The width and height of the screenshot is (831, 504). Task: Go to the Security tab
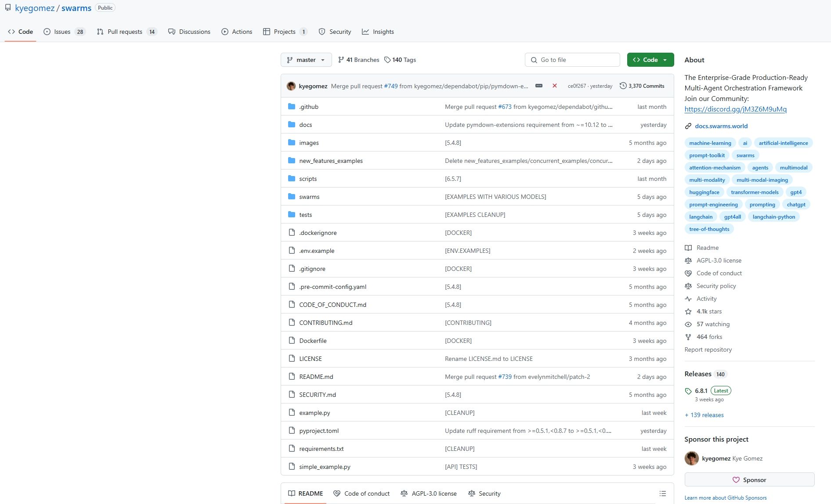point(335,32)
